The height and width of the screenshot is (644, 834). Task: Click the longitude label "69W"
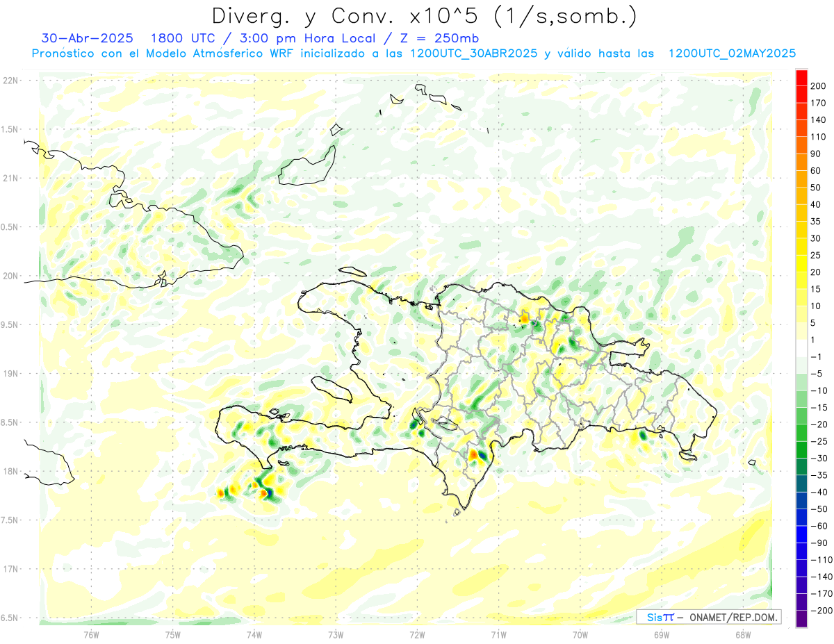pos(662,634)
